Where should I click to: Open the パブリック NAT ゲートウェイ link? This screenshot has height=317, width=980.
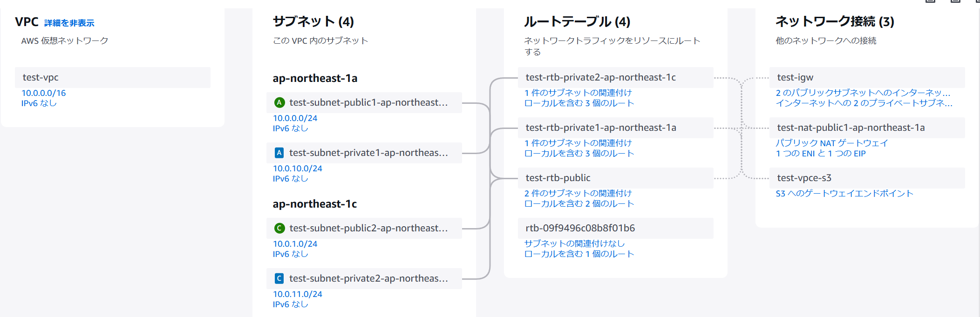coord(832,143)
